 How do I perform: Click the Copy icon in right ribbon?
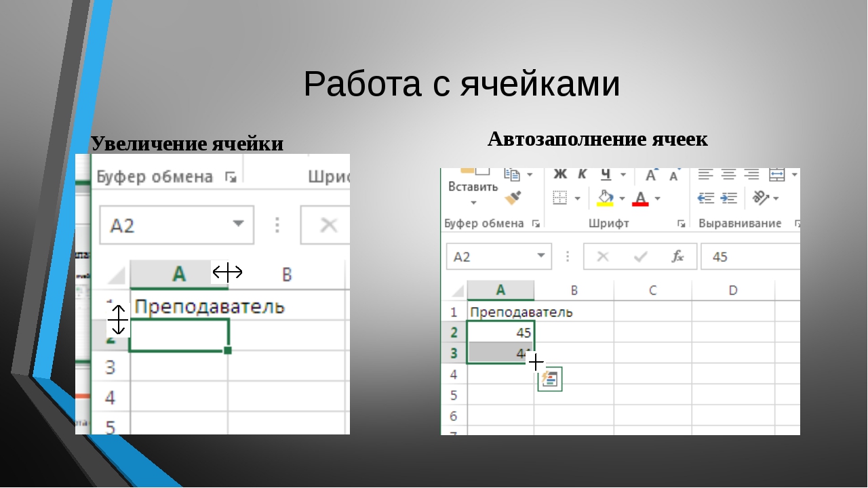[x=513, y=174]
